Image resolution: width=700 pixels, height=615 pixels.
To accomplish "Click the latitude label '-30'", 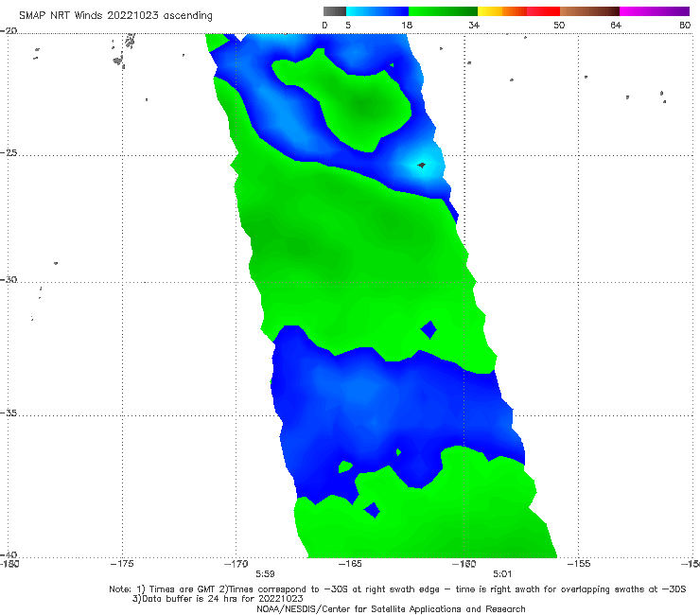I will pyautogui.click(x=9, y=280).
